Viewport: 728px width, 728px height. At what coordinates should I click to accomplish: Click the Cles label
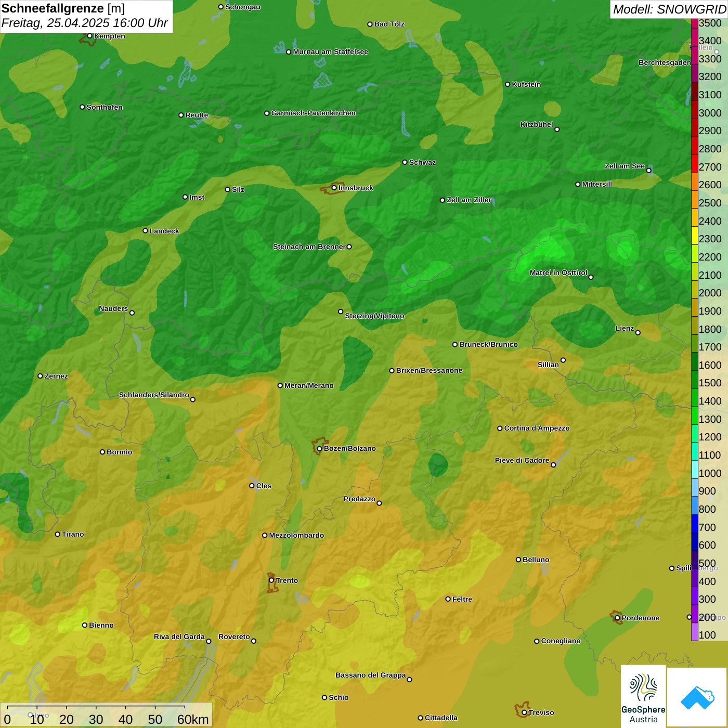pos(264,486)
